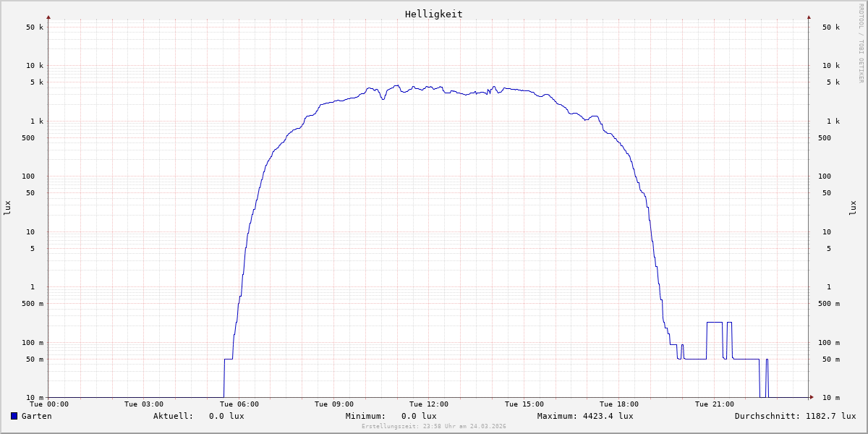
Task: Click the left vertical lux axis label
Action: coord(7,208)
